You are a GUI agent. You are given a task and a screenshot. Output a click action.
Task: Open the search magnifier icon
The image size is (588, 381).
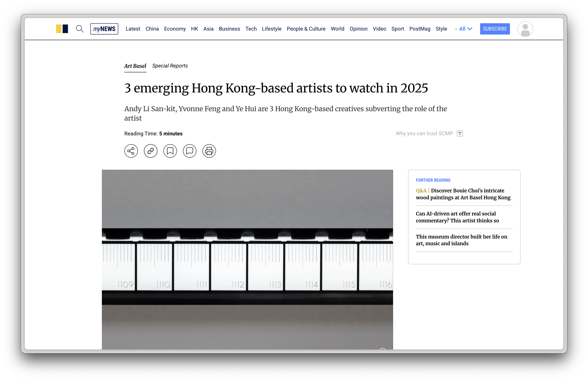pyautogui.click(x=79, y=29)
